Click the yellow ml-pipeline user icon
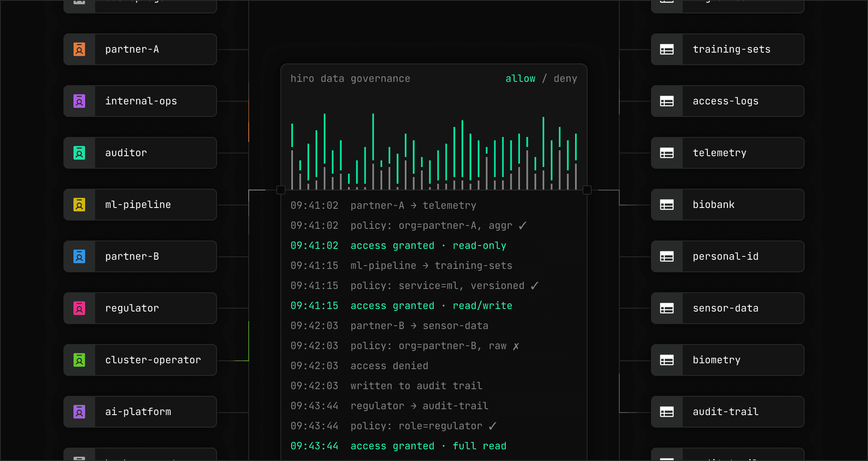 pos(79,205)
